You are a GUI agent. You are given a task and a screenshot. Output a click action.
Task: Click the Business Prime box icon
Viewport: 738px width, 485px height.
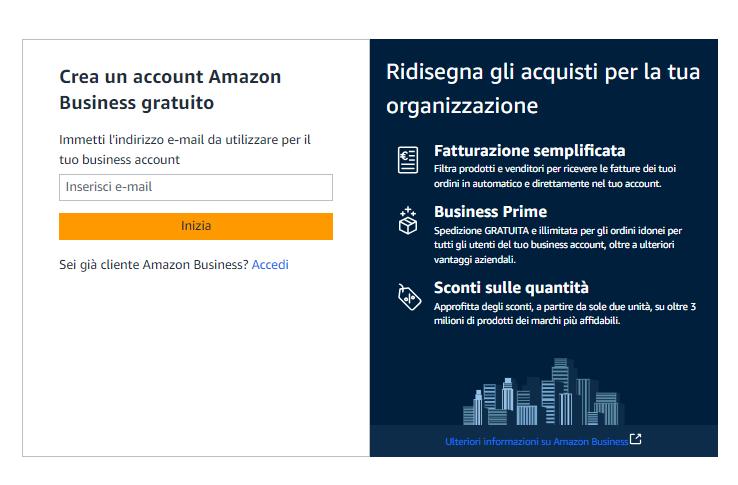click(408, 220)
